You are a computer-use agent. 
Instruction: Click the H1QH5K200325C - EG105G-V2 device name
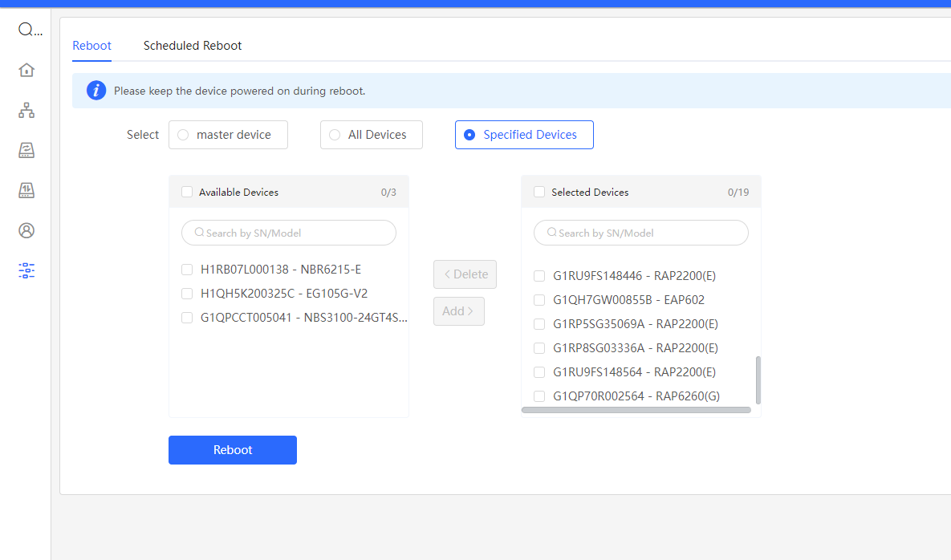point(284,294)
